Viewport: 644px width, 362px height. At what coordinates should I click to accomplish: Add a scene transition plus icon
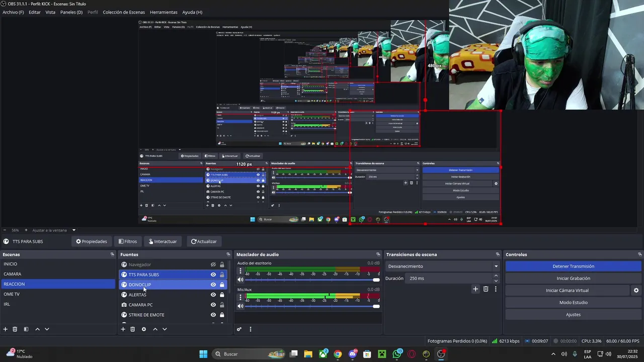pyautogui.click(x=475, y=289)
